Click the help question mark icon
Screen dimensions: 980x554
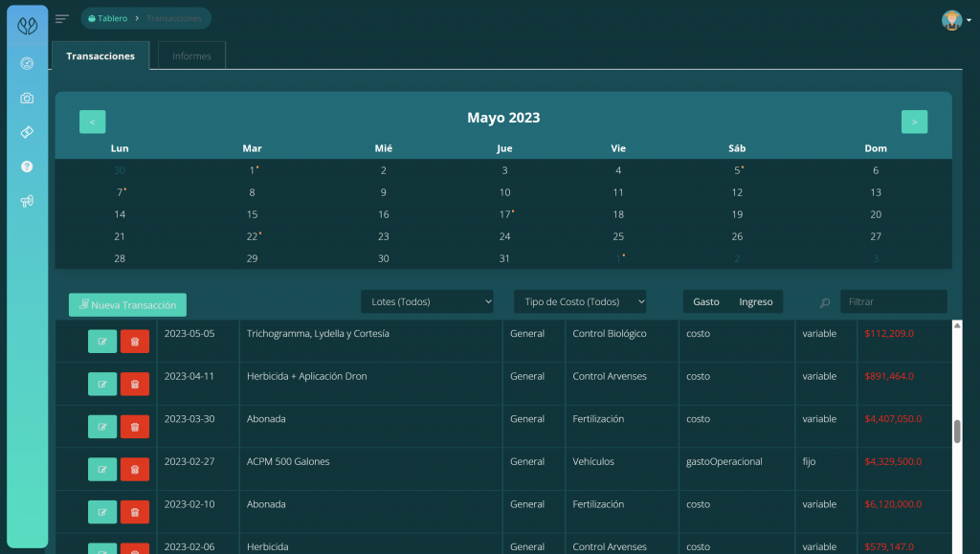pos(27,166)
